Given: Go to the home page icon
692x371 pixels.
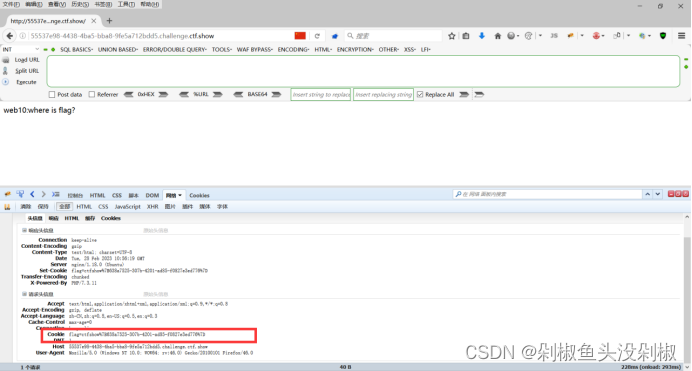Looking at the screenshot, I should [x=497, y=36].
